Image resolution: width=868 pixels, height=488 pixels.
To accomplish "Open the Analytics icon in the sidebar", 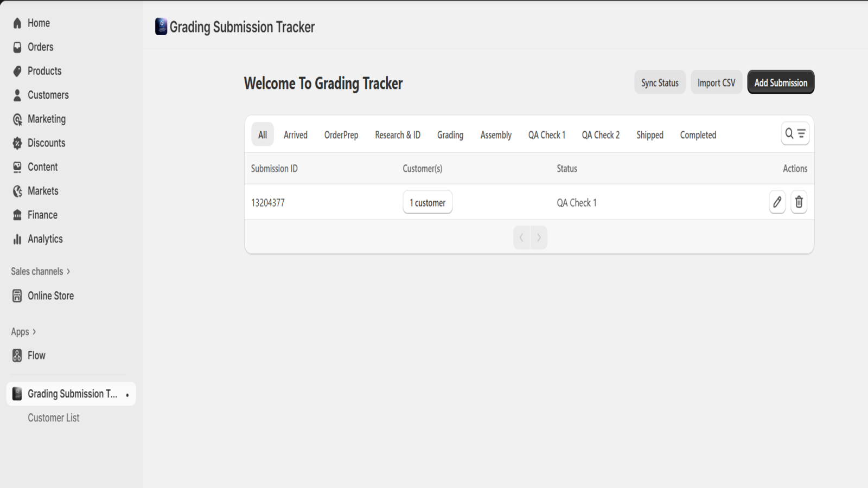I will [x=16, y=239].
